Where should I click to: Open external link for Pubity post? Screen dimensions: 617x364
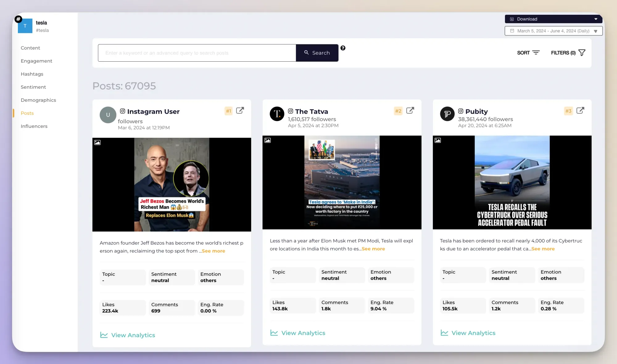[x=580, y=111]
